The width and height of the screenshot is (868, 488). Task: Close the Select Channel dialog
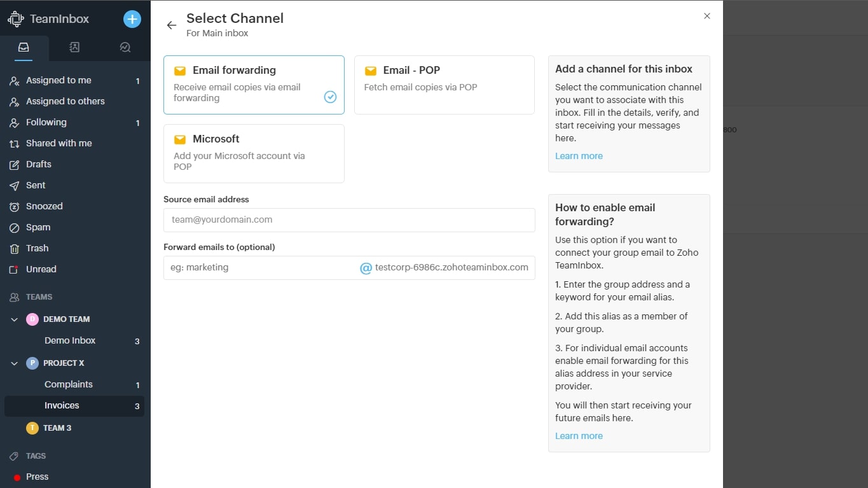707,16
